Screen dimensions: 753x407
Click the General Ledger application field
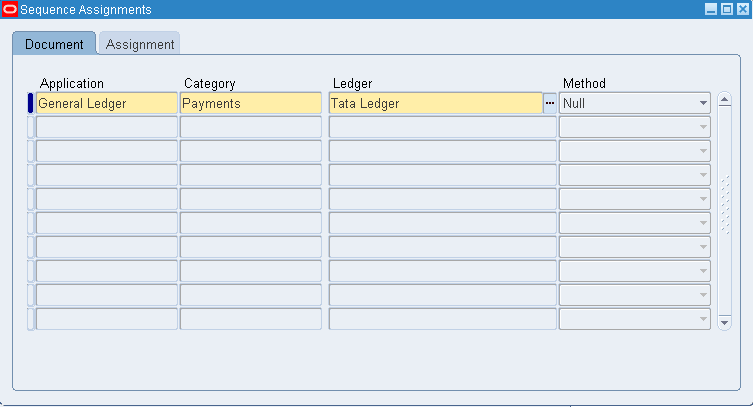click(106, 103)
